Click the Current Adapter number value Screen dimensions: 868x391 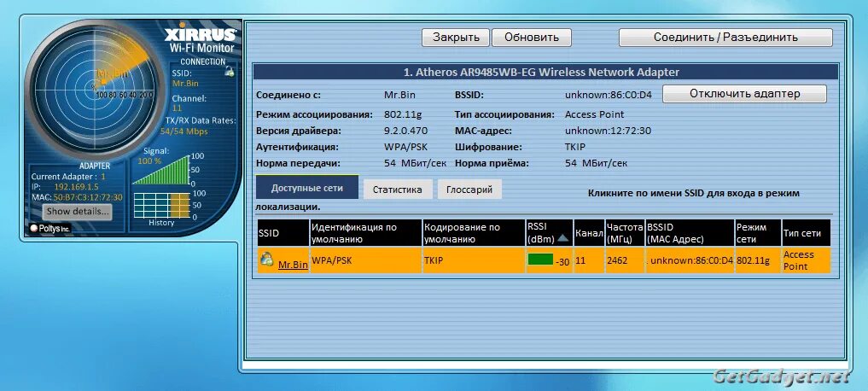coord(103,176)
